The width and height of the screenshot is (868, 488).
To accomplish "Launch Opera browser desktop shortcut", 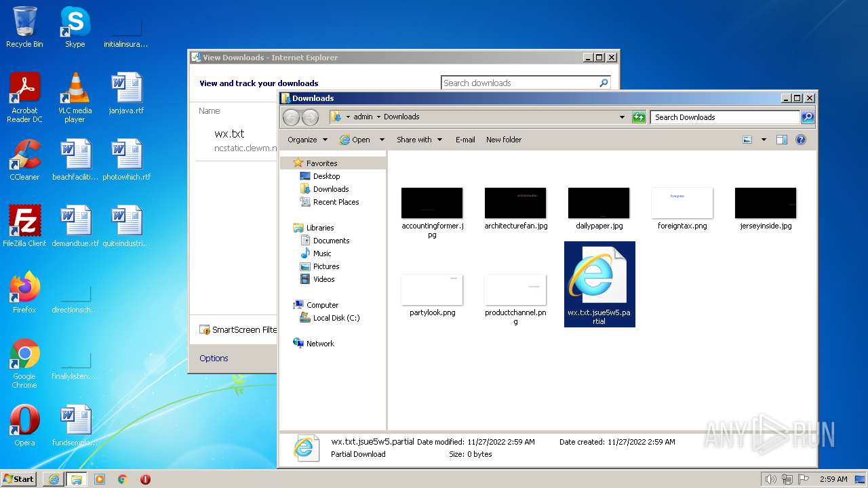I will (24, 426).
